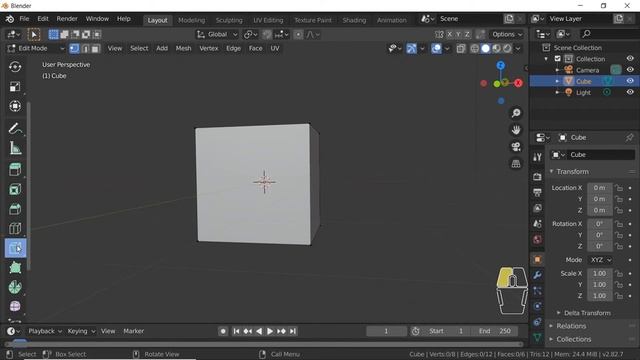
Task: Toggle camera view icon
Action: pyautogui.click(x=516, y=147)
